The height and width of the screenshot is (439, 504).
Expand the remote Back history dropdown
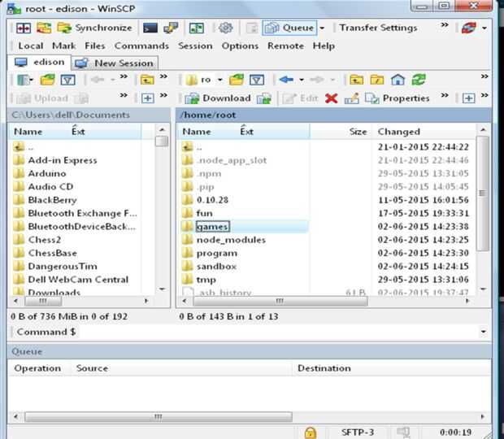tap(302, 80)
